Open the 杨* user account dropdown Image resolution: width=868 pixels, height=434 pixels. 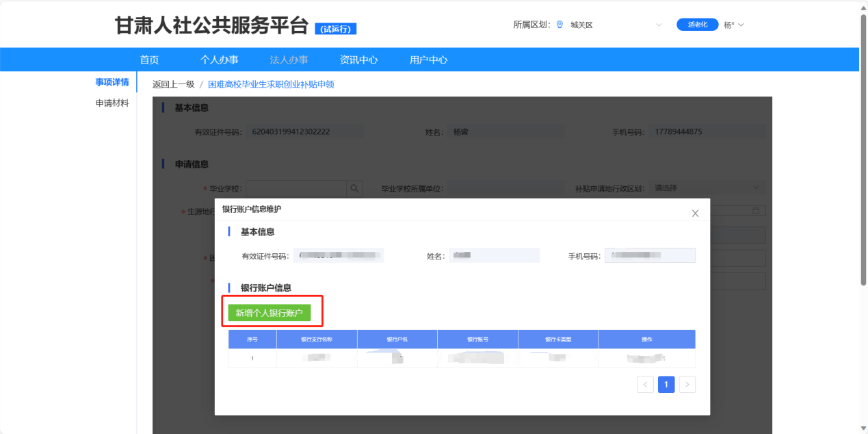pos(733,25)
